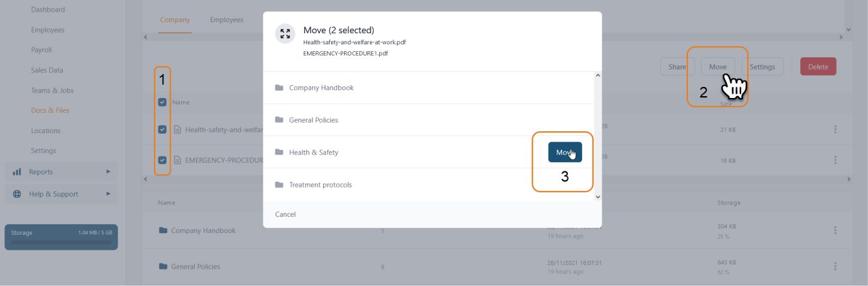868x286 pixels.
Task: Click the dialog list scroll-down arrow
Action: tap(597, 197)
